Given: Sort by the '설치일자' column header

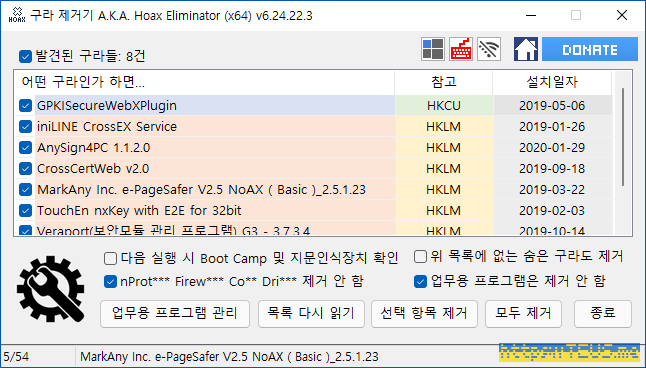Looking at the screenshot, I should click(552, 82).
